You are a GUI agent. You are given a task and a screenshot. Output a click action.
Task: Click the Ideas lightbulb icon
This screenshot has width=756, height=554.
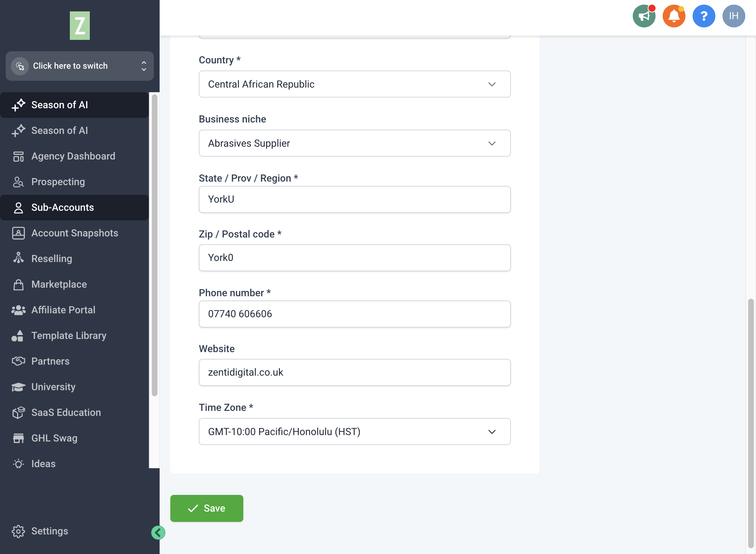(x=18, y=464)
